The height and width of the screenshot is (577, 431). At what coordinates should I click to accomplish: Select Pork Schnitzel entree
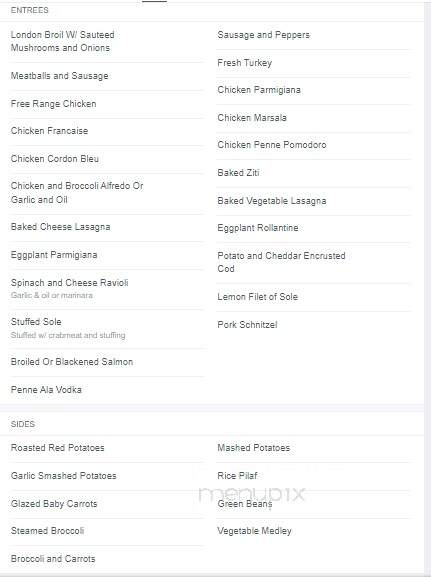pyautogui.click(x=247, y=325)
